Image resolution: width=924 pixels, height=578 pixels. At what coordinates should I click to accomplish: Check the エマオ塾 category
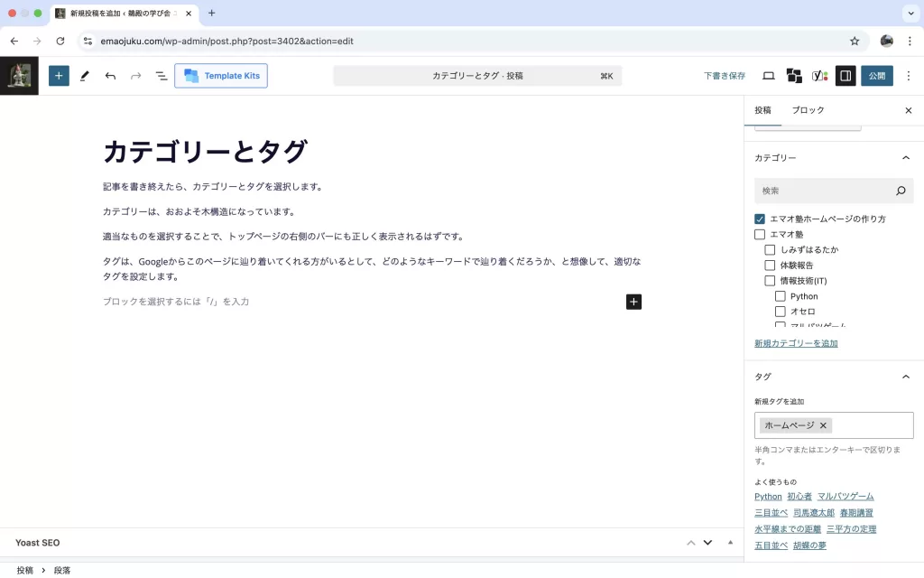pyautogui.click(x=760, y=234)
